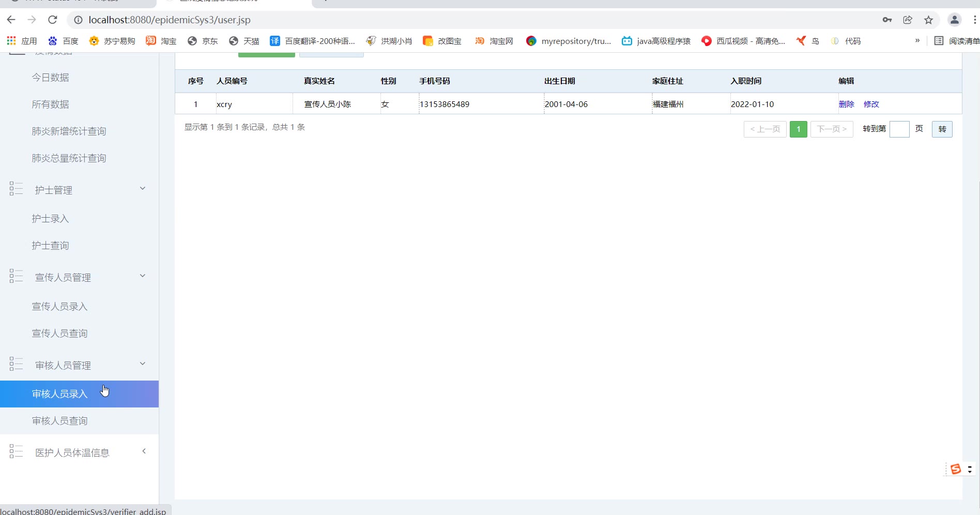Edit the xcry record (修改)
Viewport: 980px width, 515px height.
pyautogui.click(x=871, y=104)
